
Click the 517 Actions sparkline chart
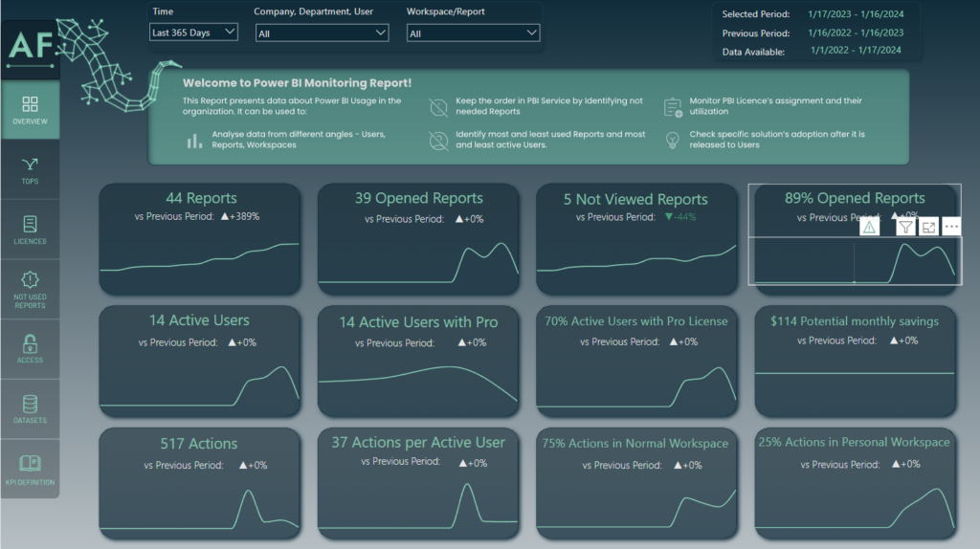(199, 509)
